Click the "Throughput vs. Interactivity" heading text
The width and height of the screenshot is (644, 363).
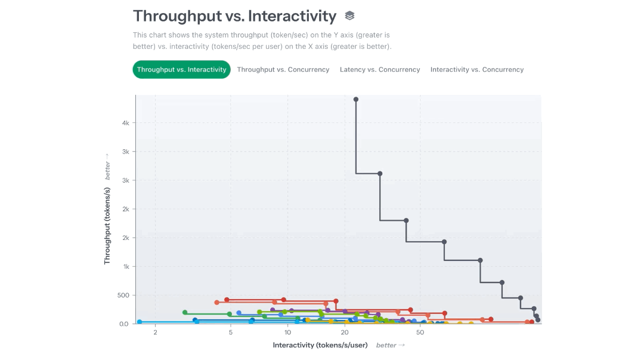[x=234, y=16]
